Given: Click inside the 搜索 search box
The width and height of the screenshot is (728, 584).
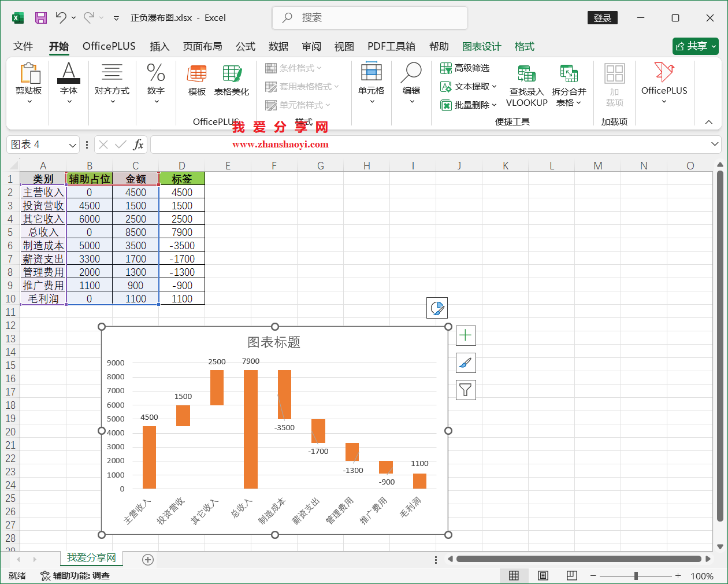Looking at the screenshot, I should 370,18.
